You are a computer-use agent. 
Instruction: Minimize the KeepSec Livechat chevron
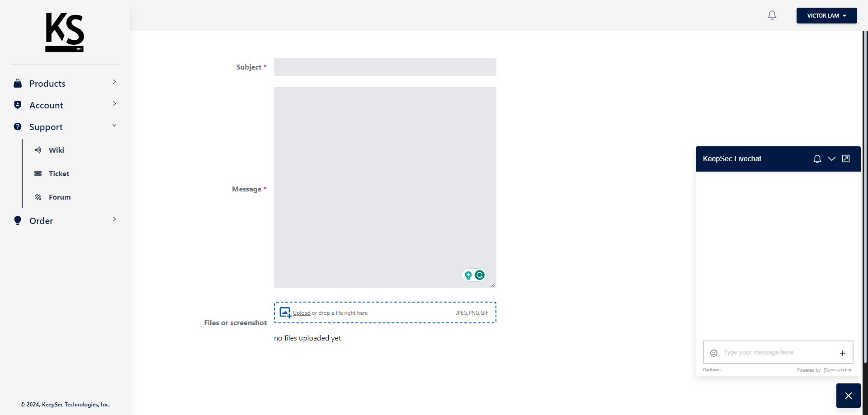pyautogui.click(x=832, y=159)
